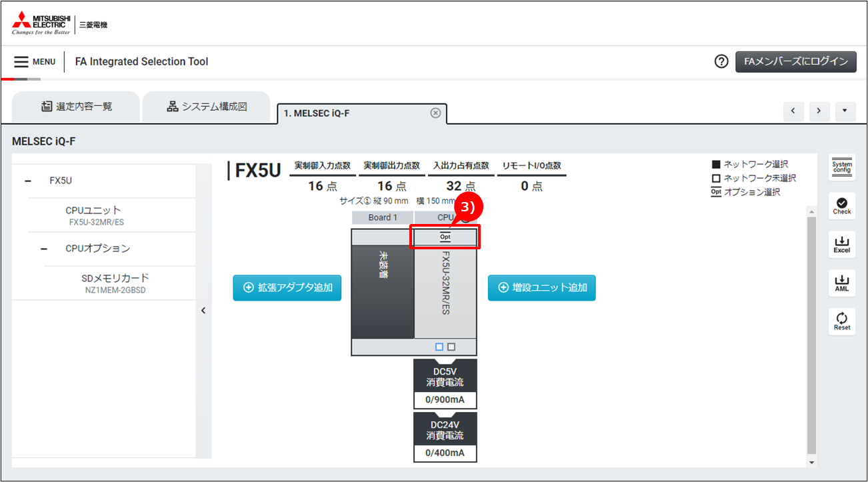This screenshot has width=868, height=482.
Task: Download the AML file
Action: click(842, 283)
